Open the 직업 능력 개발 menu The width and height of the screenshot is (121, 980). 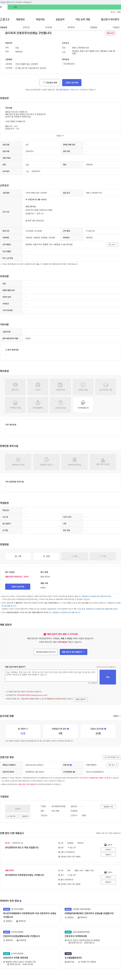(83, 19)
